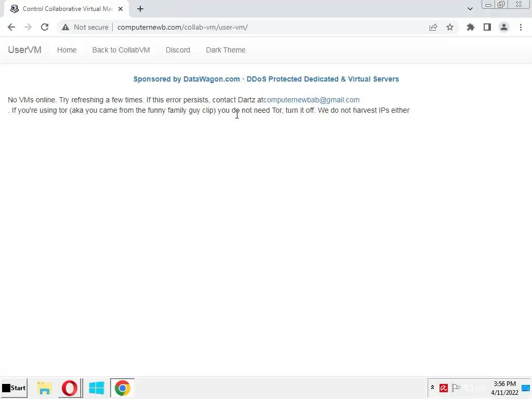
Task: Open the DataWagon.com sponsor link
Action: pos(266,79)
